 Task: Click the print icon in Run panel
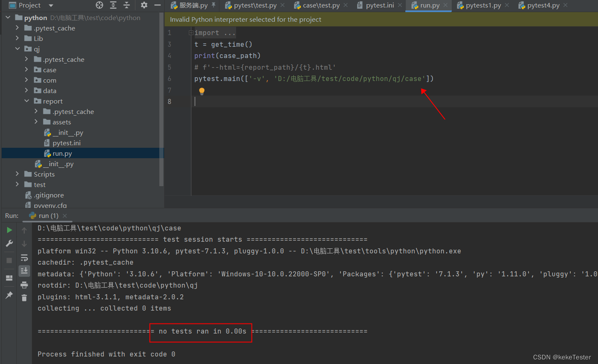pos(24,285)
